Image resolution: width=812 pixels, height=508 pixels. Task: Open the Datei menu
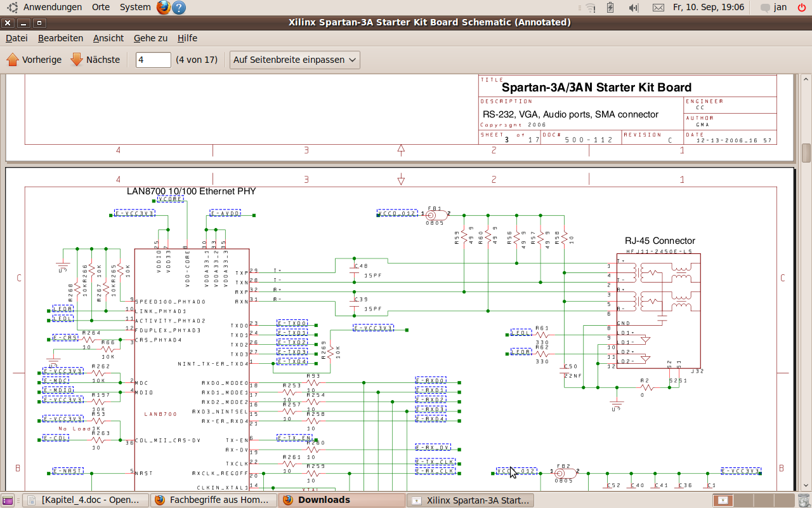pos(16,38)
